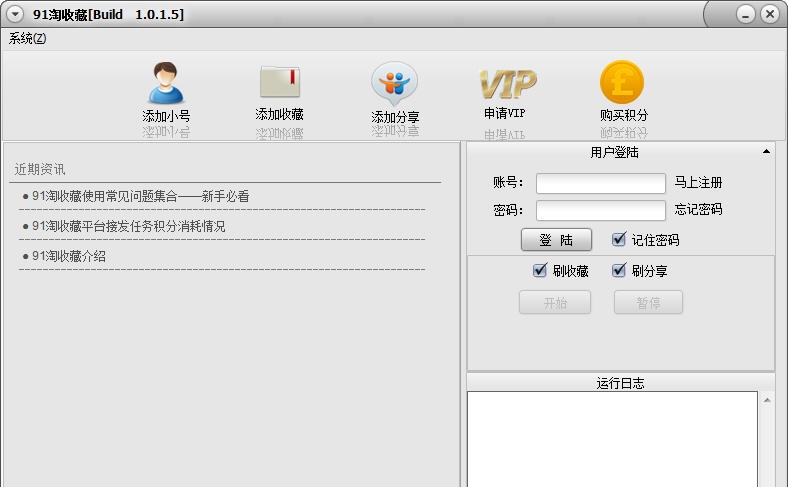
Task: Open the 系统(Z) menu
Action: pyautogui.click(x=27, y=39)
